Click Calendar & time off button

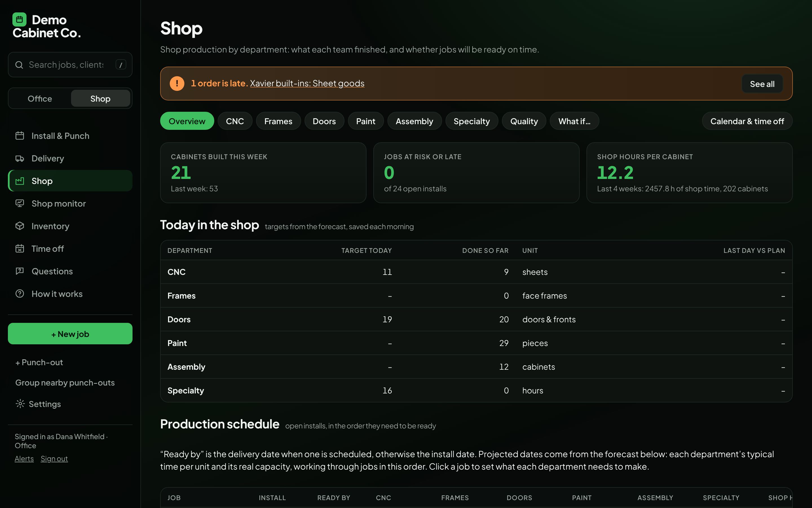click(747, 121)
